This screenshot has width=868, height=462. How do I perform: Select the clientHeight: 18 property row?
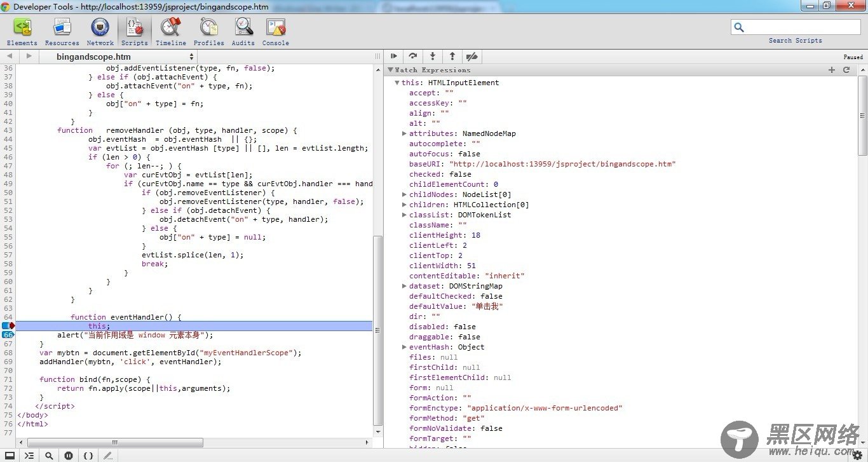pos(445,235)
